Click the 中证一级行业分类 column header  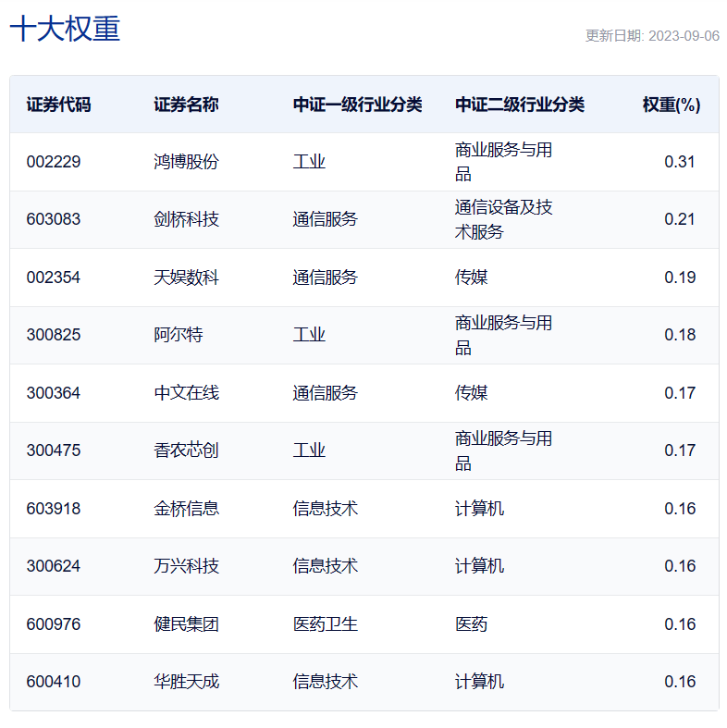click(357, 105)
